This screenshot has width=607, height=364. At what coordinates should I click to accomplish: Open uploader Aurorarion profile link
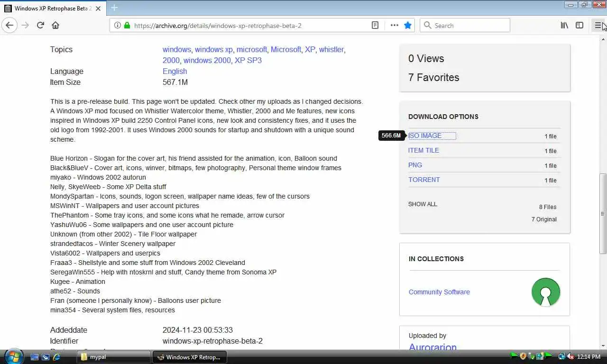tap(432, 347)
